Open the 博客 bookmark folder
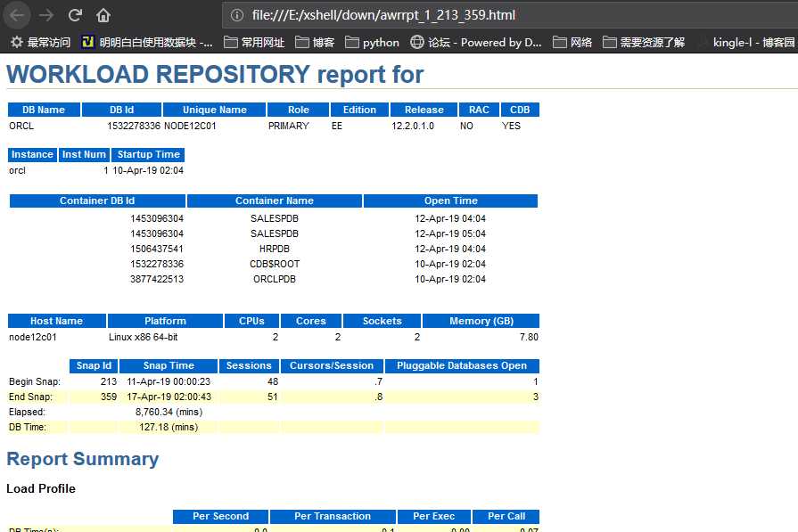The width and height of the screenshot is (798, 532). pos(315,42)
